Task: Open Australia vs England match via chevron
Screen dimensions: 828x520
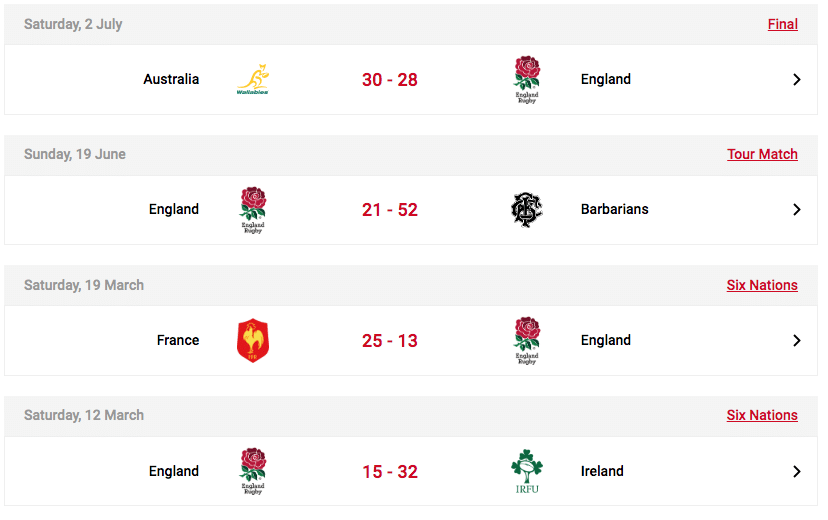Action: point(797,79)
